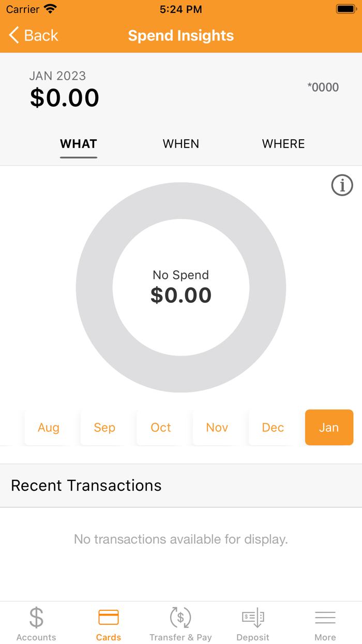Open the WHAT spending view
This screenshot has width=362, height=644.
(78, 144)
